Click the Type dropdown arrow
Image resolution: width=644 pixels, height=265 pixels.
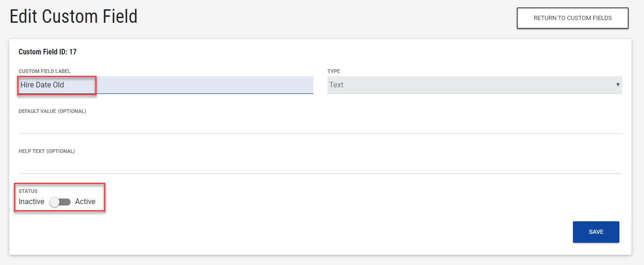618,85
